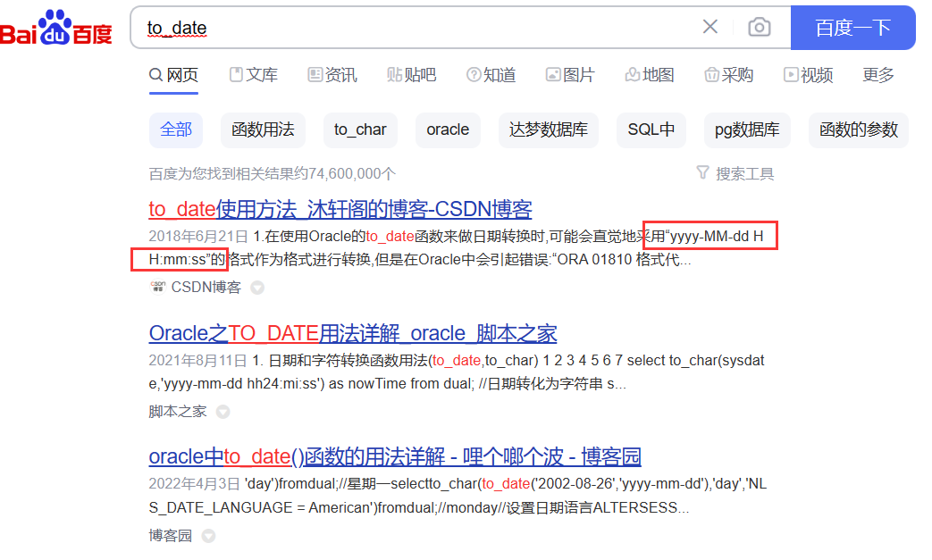Clear the search box with the X icon
This screenshot has width=932, height=560.
pos(709,27)
